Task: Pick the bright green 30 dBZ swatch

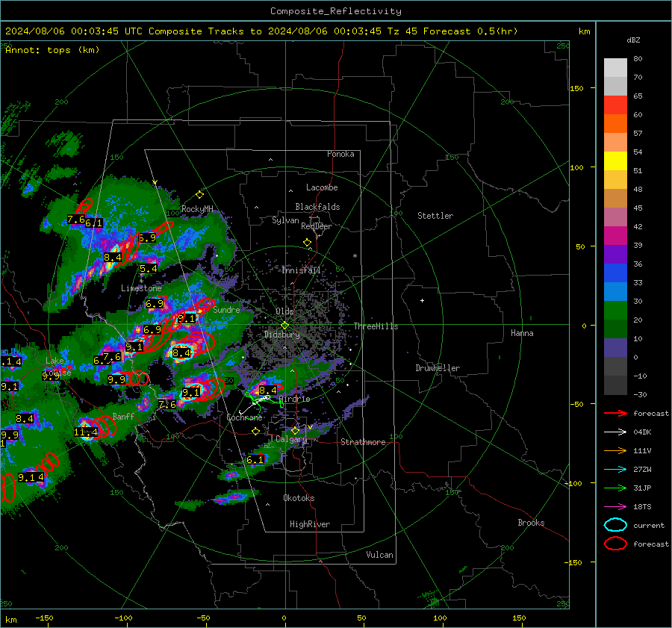Action: point(615,311)
